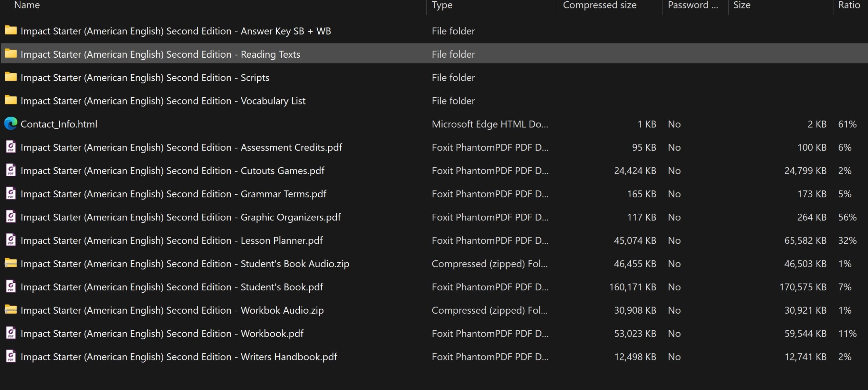
Task: Click the PDF icon for Assessment Credits
Action: [x=11, y=147]
